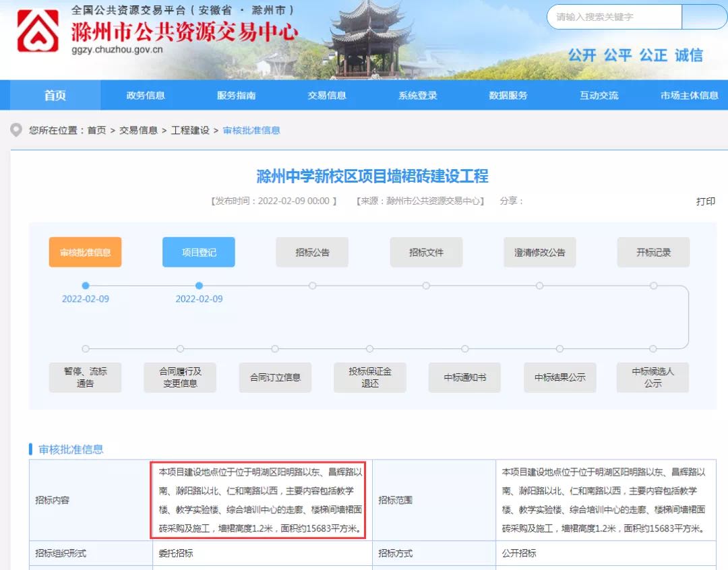Image resolution: width=728 pixels, height=570 pixels.
Task: Open the 中标结果公示 step
Action: (x=559, y=378)
